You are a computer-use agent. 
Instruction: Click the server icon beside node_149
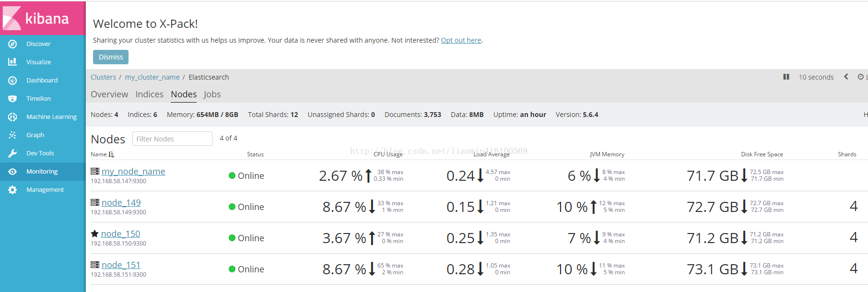95,202
